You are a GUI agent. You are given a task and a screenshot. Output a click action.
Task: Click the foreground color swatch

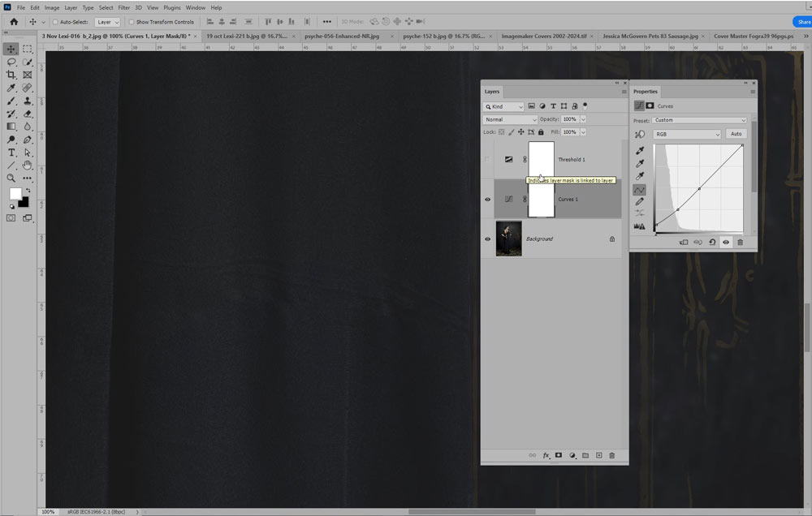(15, 194)
